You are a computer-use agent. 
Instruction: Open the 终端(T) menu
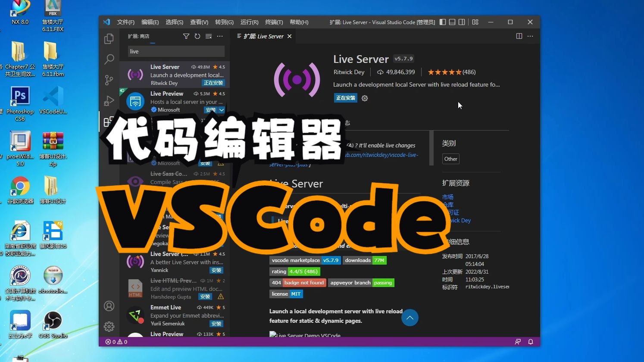(x=274, y=22)
